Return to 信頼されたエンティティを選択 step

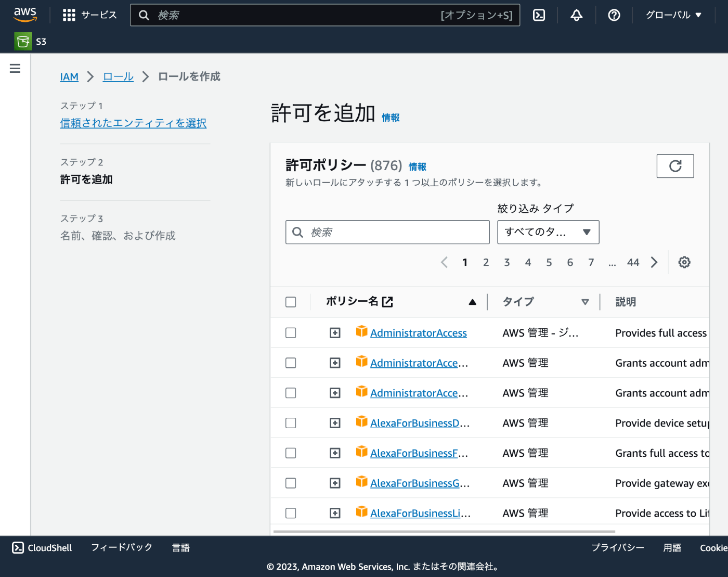click(133, 123)
